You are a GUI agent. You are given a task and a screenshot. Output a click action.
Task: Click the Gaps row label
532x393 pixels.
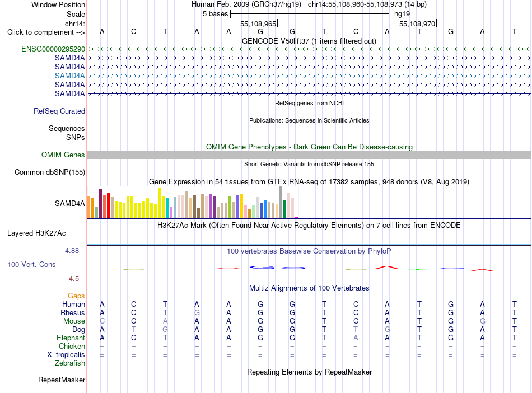click(76, 296)
